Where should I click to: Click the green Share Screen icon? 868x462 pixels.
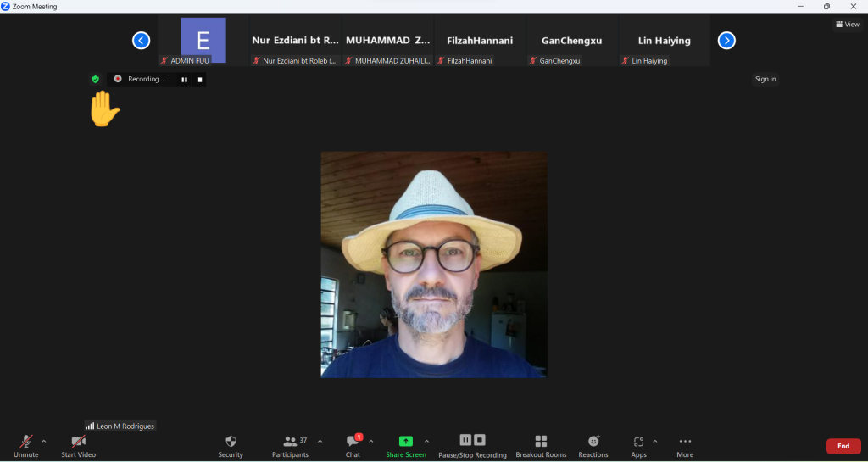405,442
